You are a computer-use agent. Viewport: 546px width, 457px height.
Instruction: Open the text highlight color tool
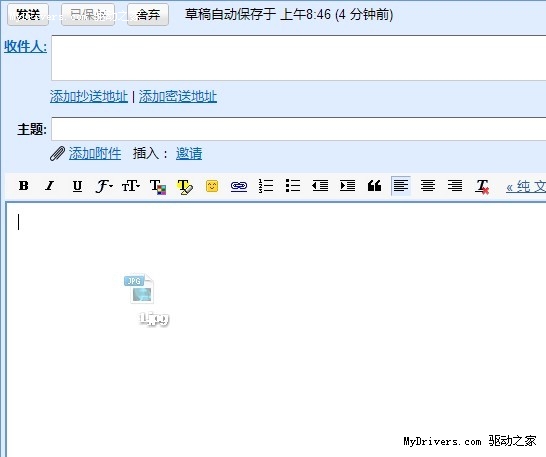pos(185,187)
